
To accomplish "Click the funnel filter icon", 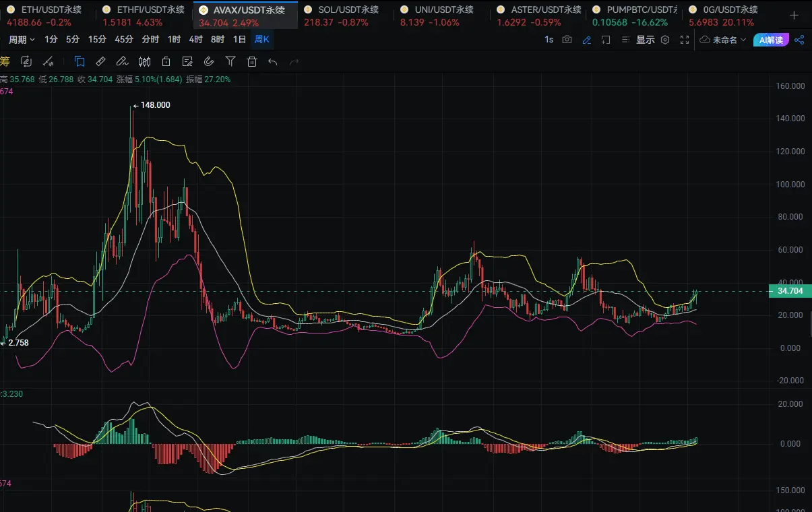I will point(230,61).
